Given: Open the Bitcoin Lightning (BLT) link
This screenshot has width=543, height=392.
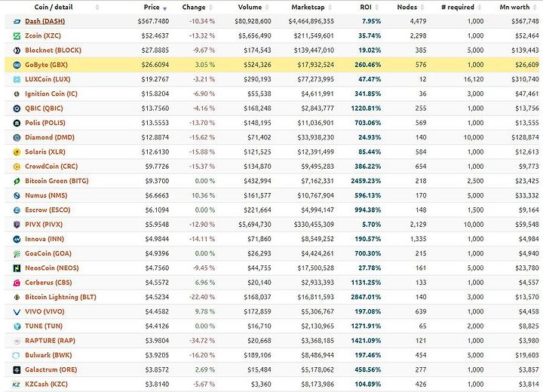Looking at the screenshot, I should tap(60, 297).
